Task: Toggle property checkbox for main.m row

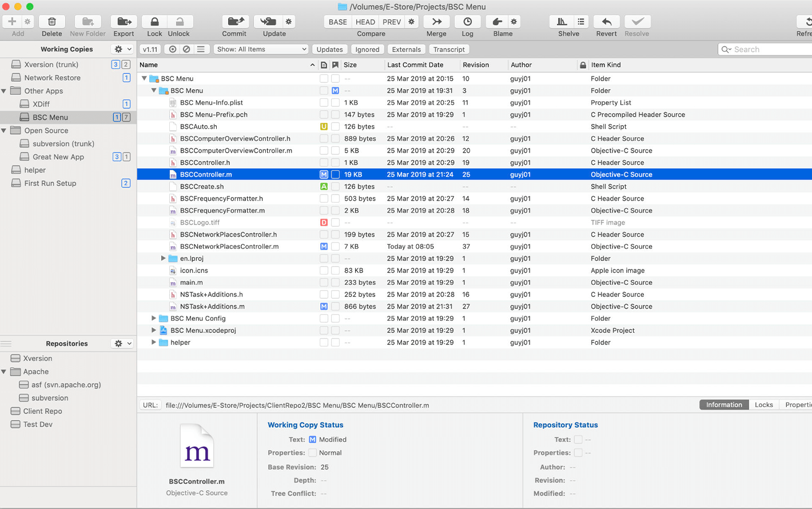Action: coord(336,283)
